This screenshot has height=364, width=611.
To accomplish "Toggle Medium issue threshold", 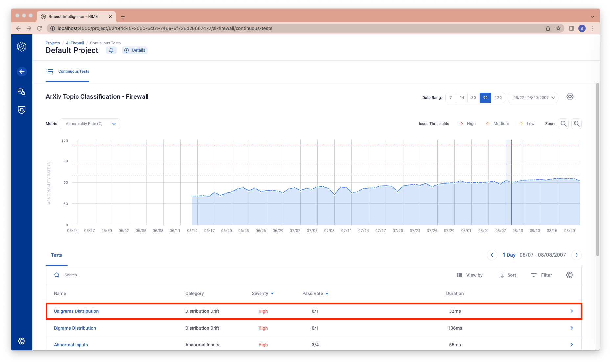I will pos(497,124).
